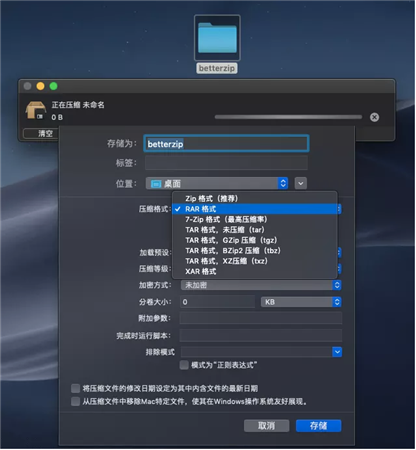The height and width of the screenshot is (450, 416).
Task: Click the 存储 save button
Action: 318,426
